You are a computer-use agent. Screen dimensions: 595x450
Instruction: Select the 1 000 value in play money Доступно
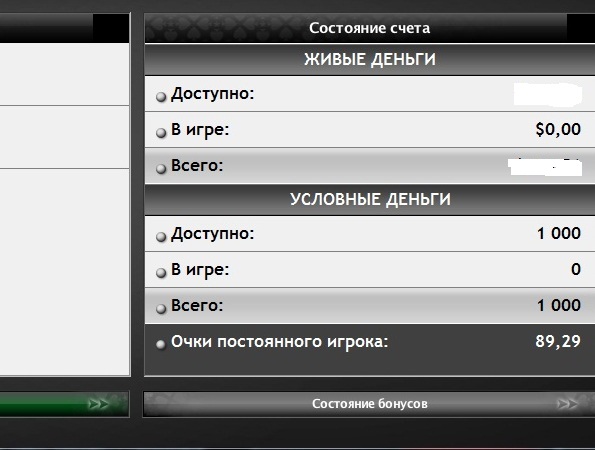pos(559,233)
